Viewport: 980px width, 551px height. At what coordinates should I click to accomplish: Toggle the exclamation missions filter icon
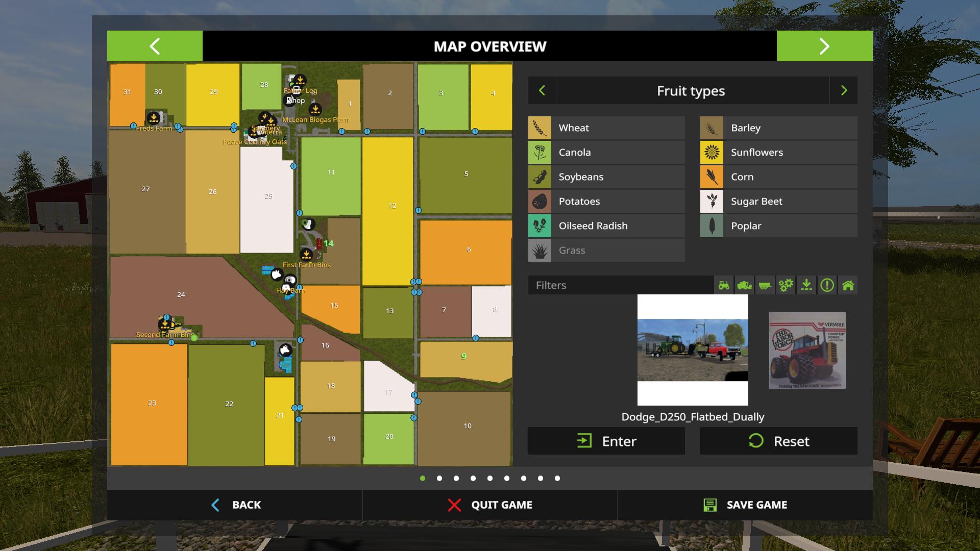pos(827,285)
